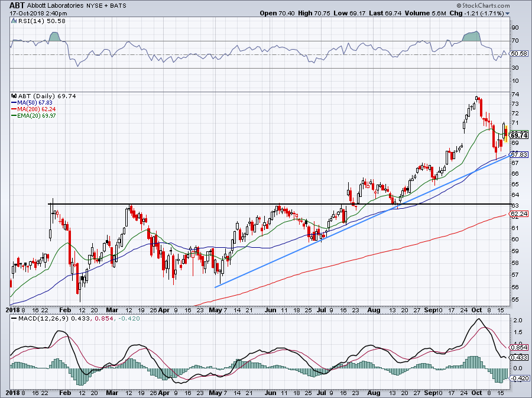Click the ABT ticker symbol in the header

pyautogui.click(x=17, y=5)
